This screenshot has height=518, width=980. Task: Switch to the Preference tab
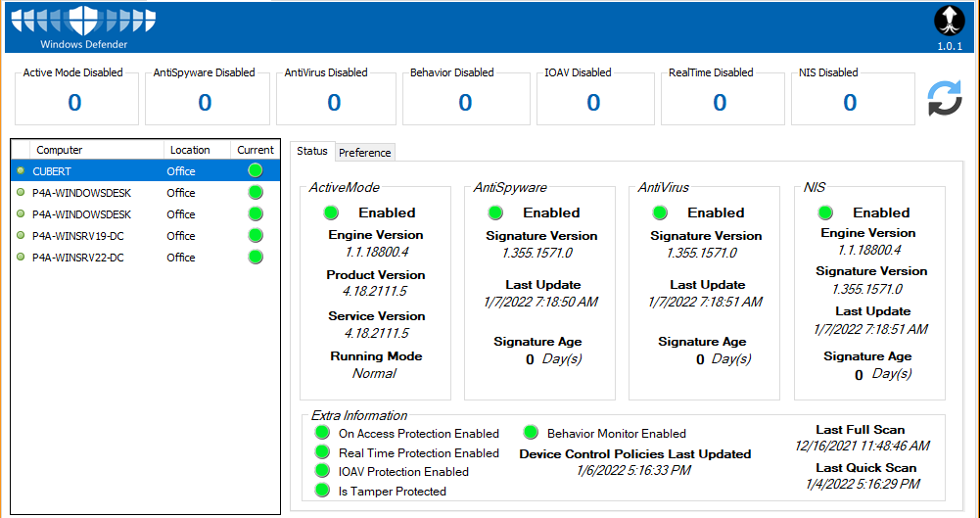pyautogui.click(x=365, y=153)
